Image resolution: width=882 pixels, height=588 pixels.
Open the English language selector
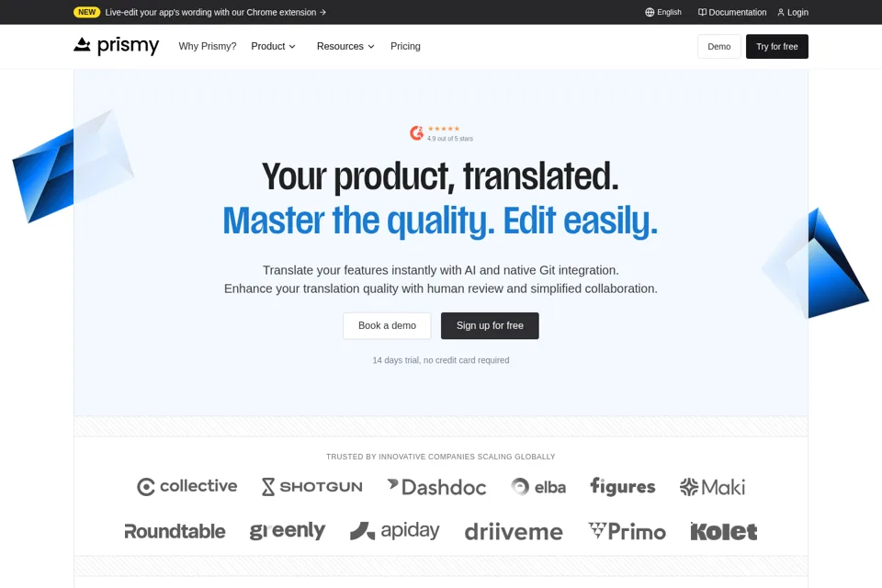click(x=663, y=12)
